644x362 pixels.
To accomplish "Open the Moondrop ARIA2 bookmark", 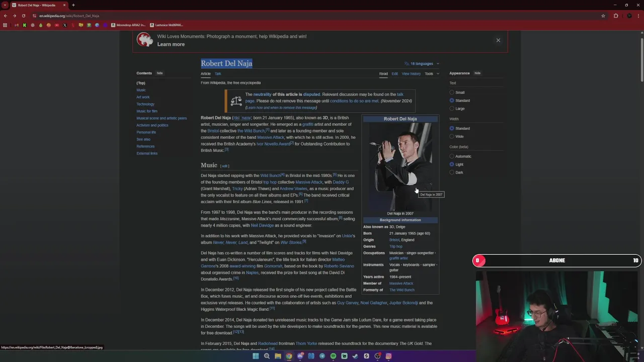I will pyautogui.click(x=128, y=25).
